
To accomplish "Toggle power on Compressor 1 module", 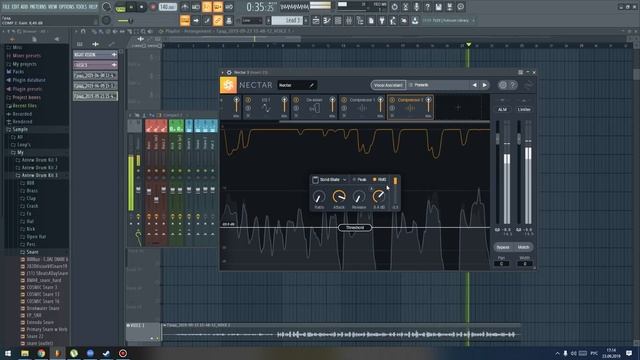I will coord(344,100).
